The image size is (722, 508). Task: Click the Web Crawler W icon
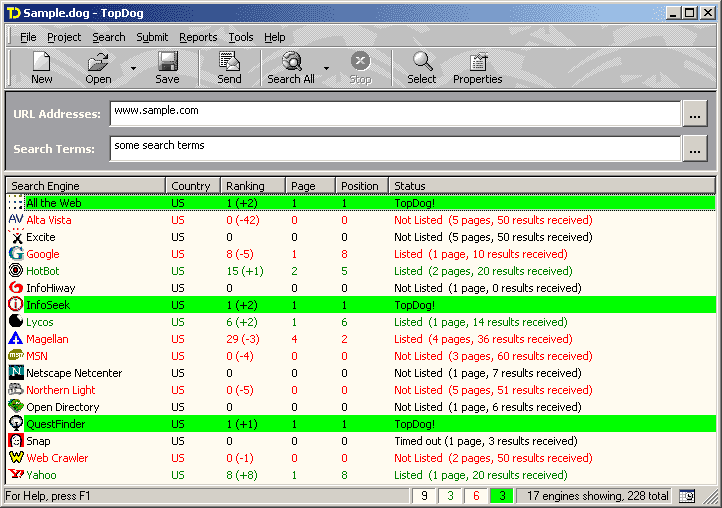click(x=16, y=457)
